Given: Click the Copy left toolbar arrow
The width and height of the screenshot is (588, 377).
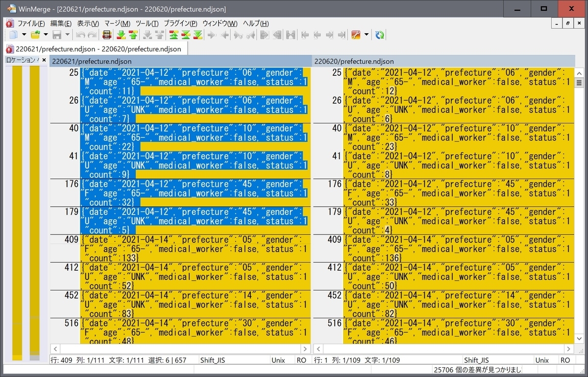Looking at the screenshot, I should (x=224, y=35).
